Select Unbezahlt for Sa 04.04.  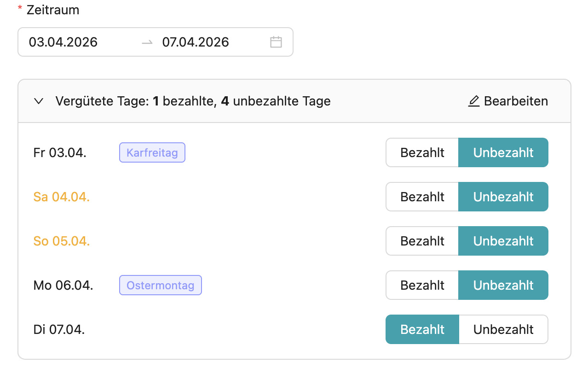503,197
